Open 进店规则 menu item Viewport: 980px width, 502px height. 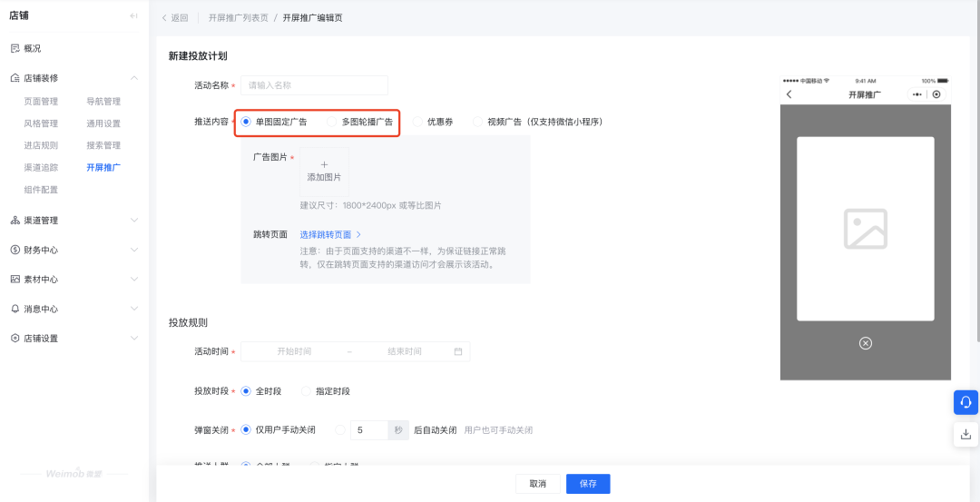(41, 145)
